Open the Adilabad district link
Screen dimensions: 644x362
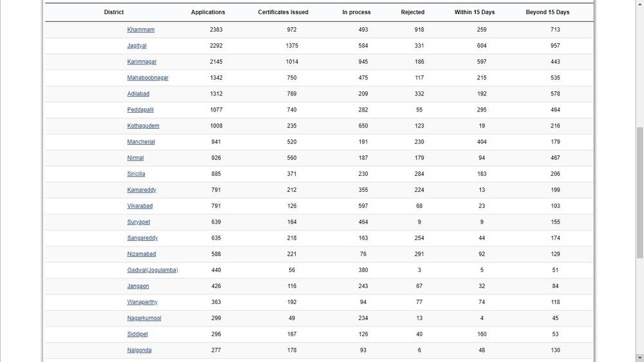[x=138, y=94]
